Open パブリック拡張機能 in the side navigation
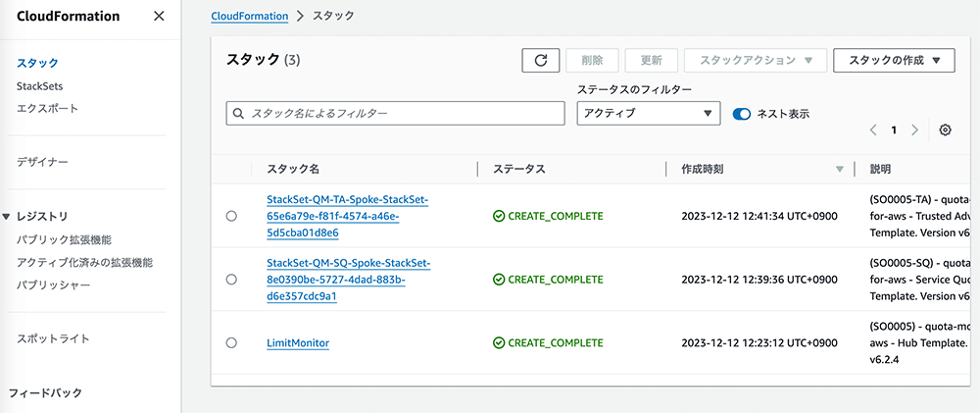This screenshot has width=980, height=413. point(65,240)
